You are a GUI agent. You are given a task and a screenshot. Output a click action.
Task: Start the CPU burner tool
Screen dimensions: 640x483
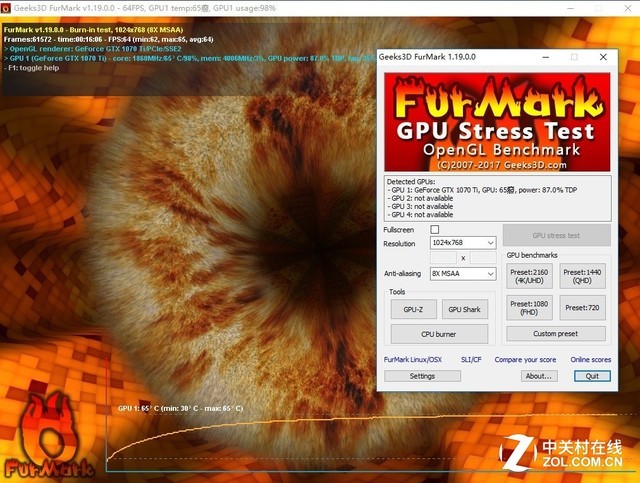tap(439, 334)
